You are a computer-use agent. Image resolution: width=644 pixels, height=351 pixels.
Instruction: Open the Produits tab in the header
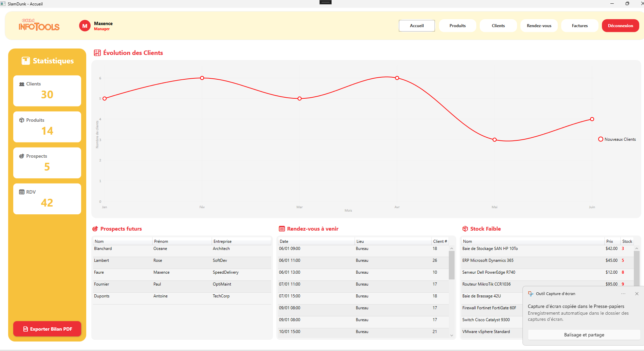457,25
